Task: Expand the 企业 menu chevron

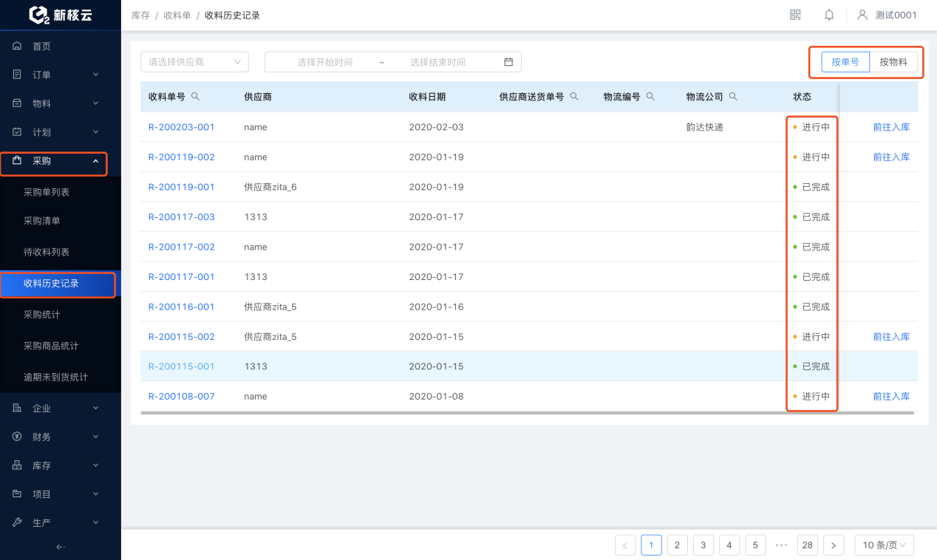Action: pyautogui.click(x=95, y=408)
